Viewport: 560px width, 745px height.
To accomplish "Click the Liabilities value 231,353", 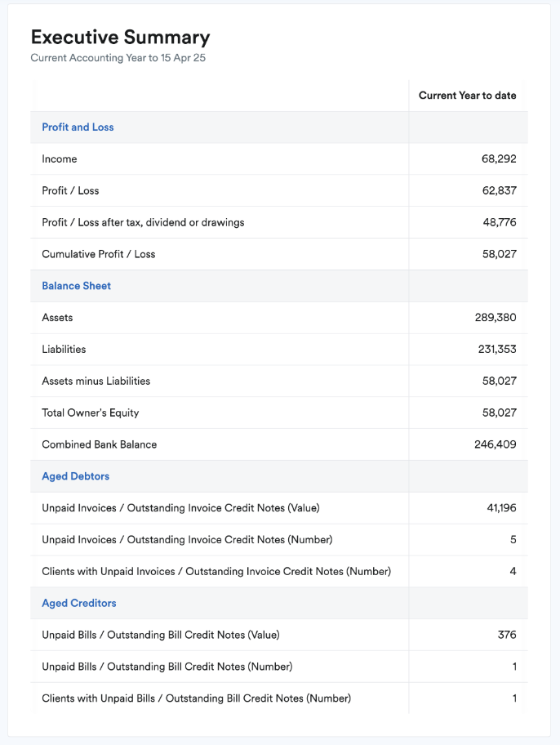I will [x=497, y=350].
